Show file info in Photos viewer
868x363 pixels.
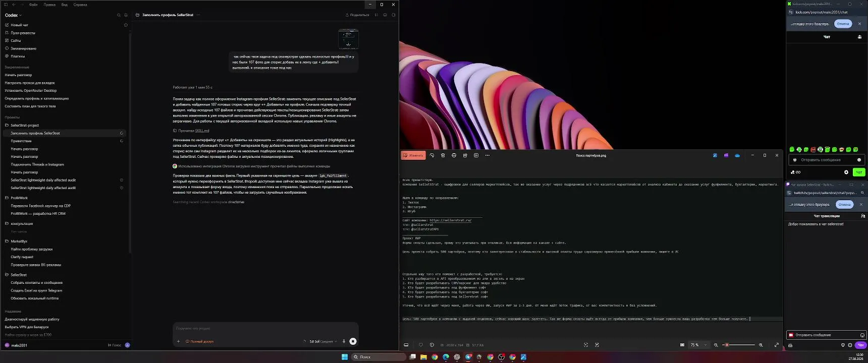point(432,345)
